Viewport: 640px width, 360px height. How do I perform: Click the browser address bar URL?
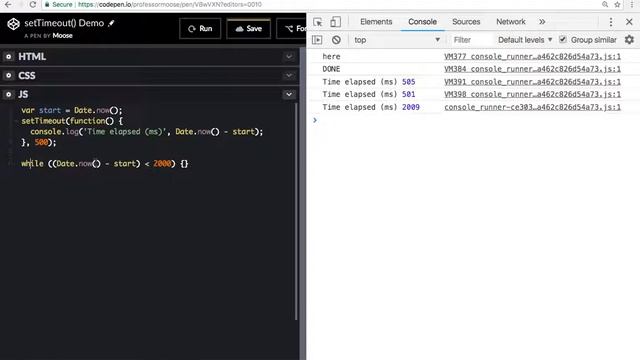click(170, 4)
